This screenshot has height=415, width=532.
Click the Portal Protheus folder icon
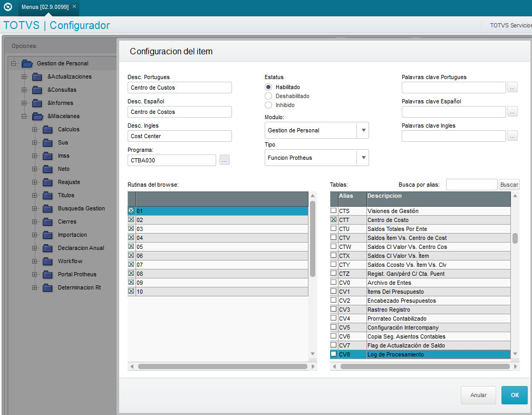point(47,275)
